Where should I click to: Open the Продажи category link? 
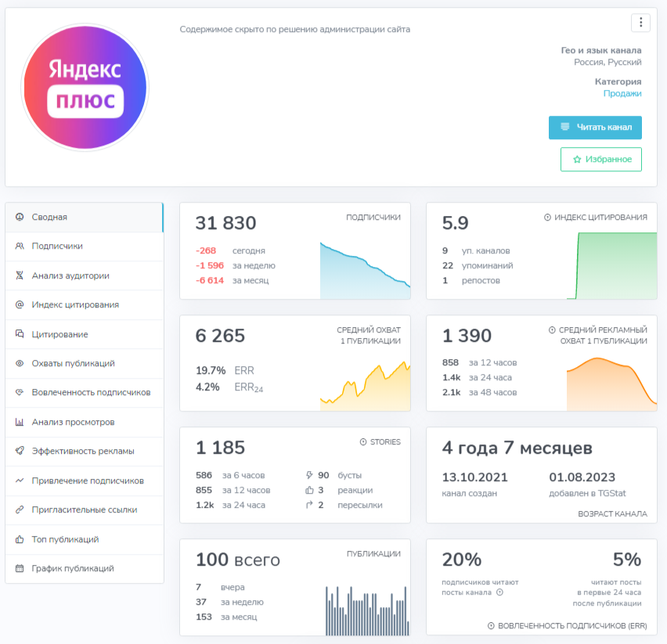tap(622, 94)
